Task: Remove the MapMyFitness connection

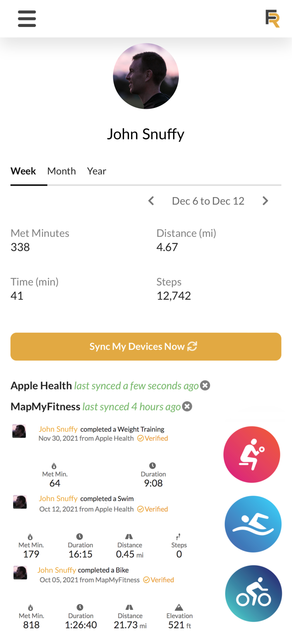Action: tap(187, 406)
